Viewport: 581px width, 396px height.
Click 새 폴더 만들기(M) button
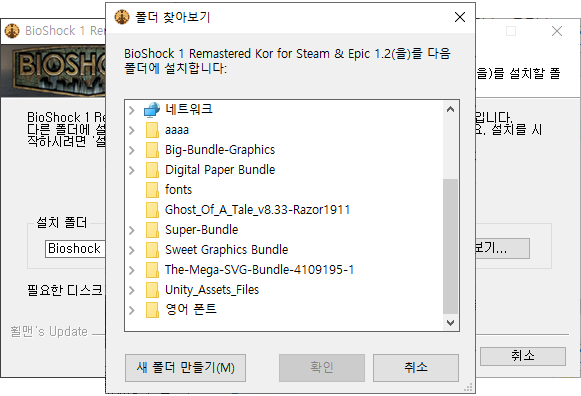click(185, 368)
